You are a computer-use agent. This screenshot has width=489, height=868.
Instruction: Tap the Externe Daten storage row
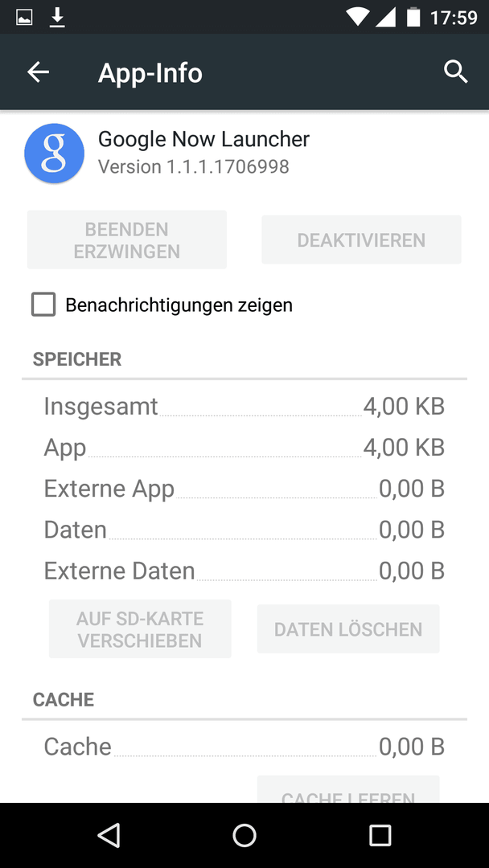pos(244,570)
